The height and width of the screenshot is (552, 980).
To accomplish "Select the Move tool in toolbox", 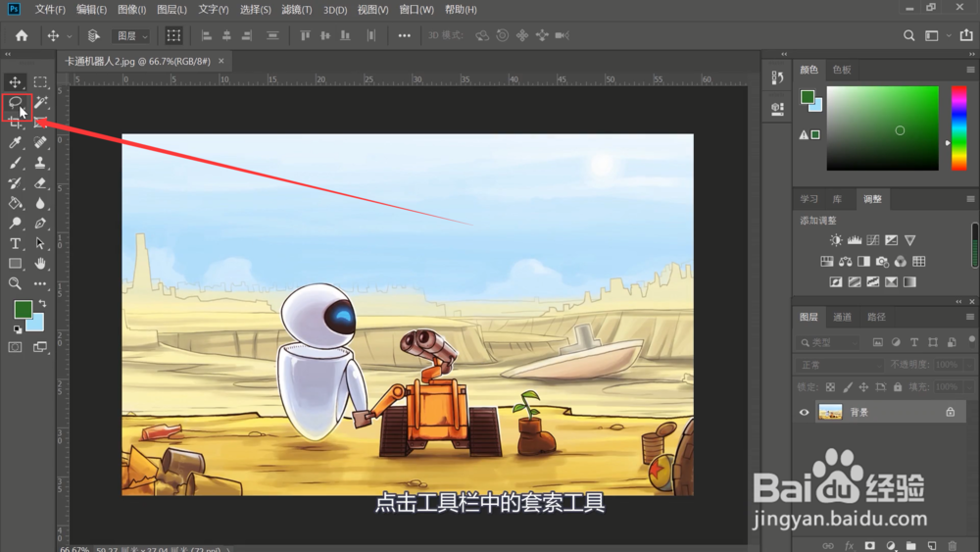I will pyautogui.click(x=15, y=82).
